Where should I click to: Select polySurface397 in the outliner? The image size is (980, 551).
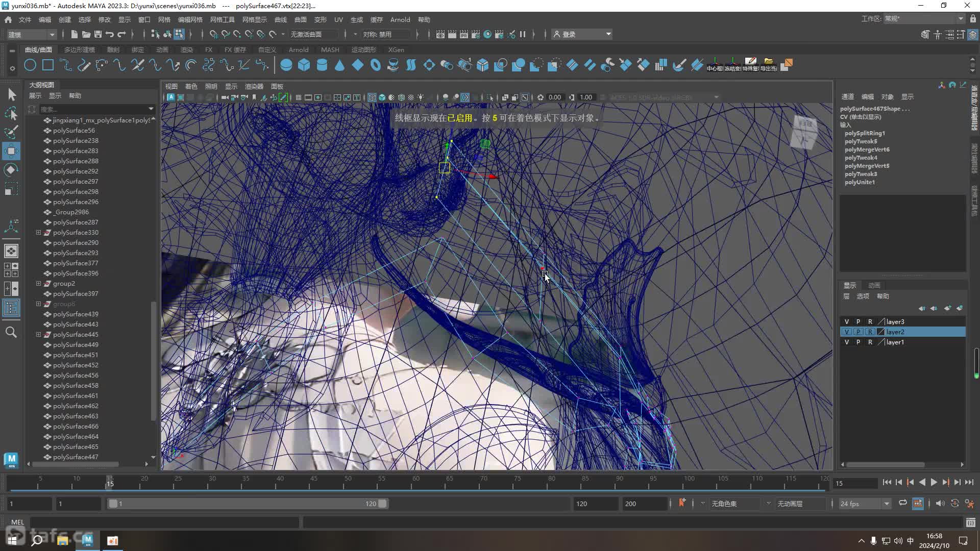tap(76, 294)
